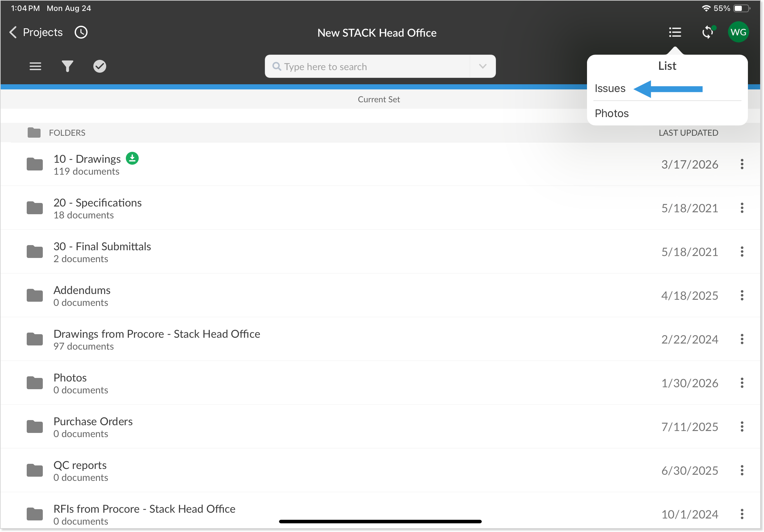Sort by the LAST UPDATED column header
764x532 pixels.
[688, 133]
